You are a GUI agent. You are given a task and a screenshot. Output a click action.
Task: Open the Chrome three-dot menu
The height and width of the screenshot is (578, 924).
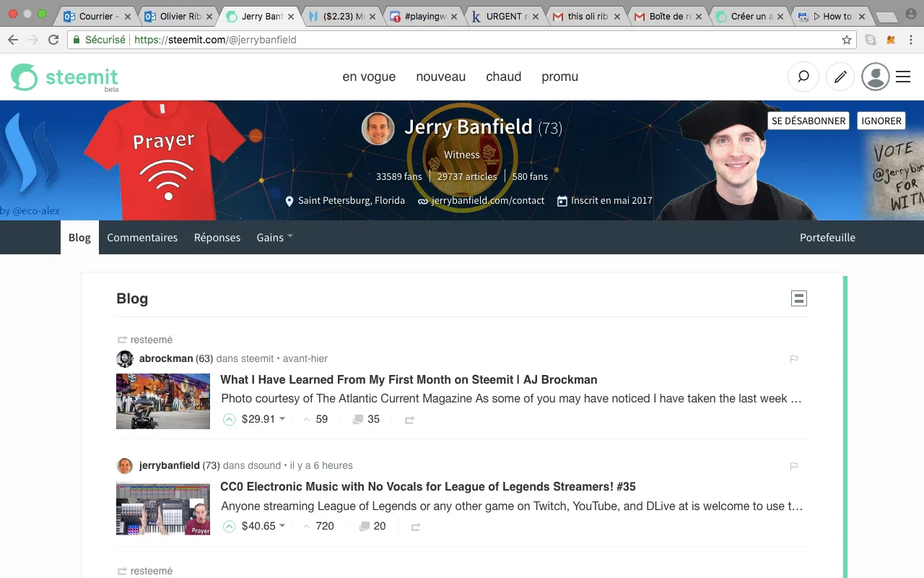coord(911,40)
